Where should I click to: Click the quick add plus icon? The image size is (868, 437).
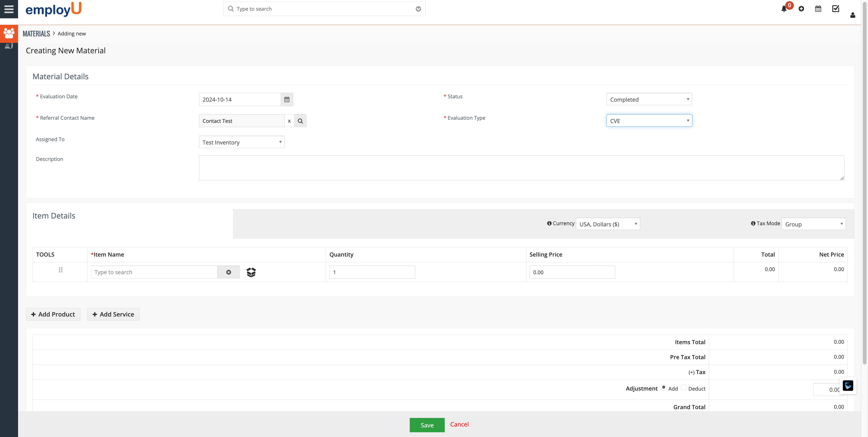(802, 9)
